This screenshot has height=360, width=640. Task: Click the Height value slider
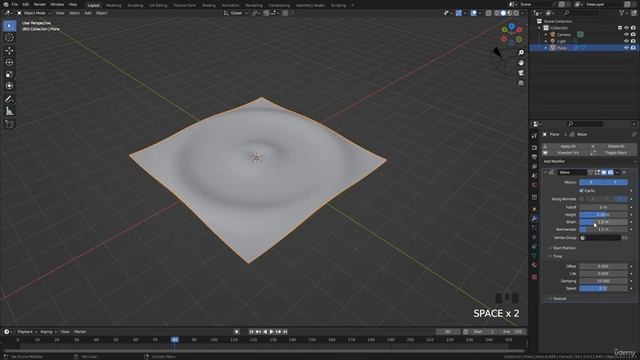pos(603,215)
